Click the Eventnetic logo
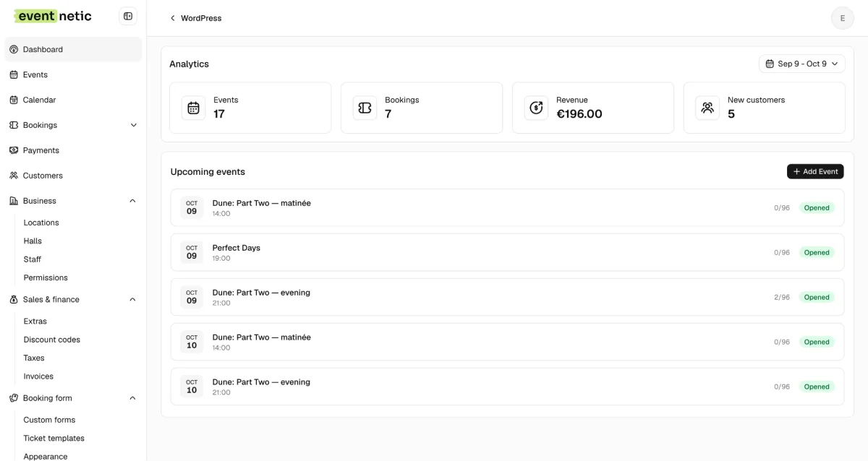Viewport: 868px width, 461px height. click(52, 16)
